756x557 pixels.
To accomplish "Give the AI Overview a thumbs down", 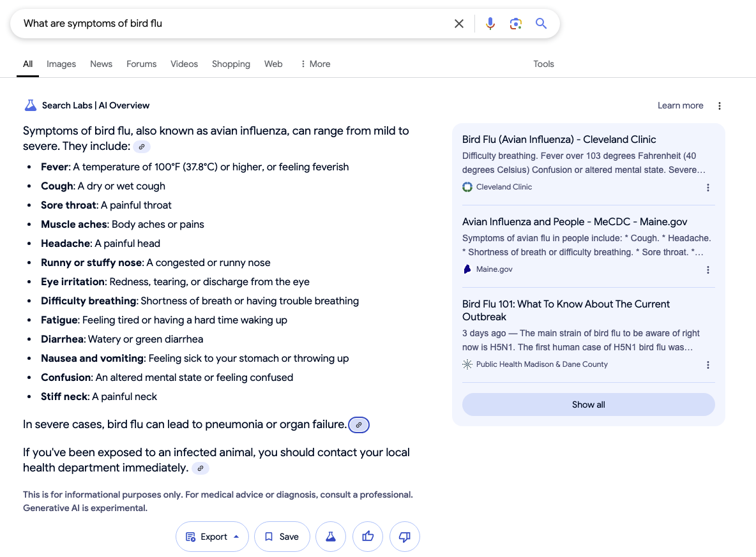I will pyautogui.click(x=405, y=537).
